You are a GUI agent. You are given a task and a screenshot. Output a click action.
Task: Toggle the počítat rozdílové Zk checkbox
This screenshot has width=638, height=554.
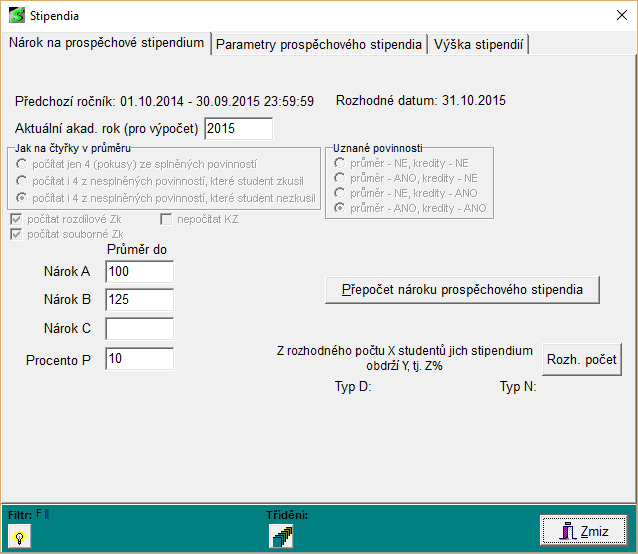(16, 219)
